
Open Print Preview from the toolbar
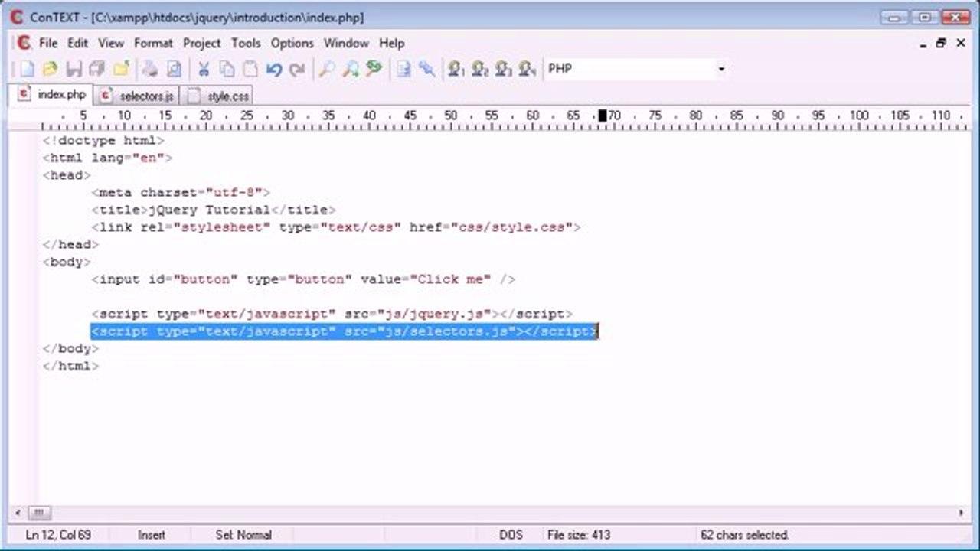[174, 69]
